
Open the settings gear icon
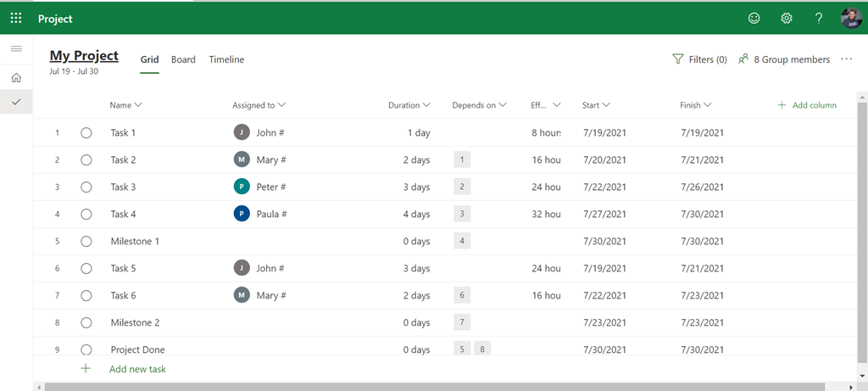coord(786,18)
